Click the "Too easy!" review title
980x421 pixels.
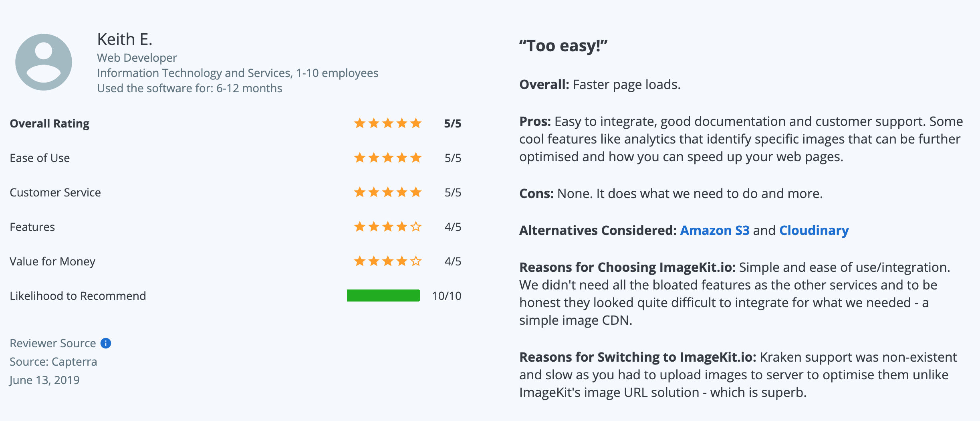[x=563, y=46]
